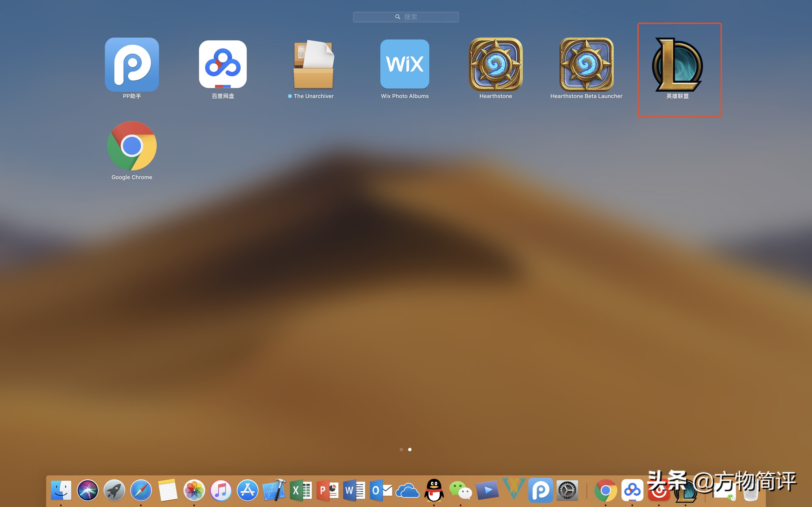Open Finder in the Dock
This screenshot has width=812, height=507.
pyautogui.click(x=61, y=490)
